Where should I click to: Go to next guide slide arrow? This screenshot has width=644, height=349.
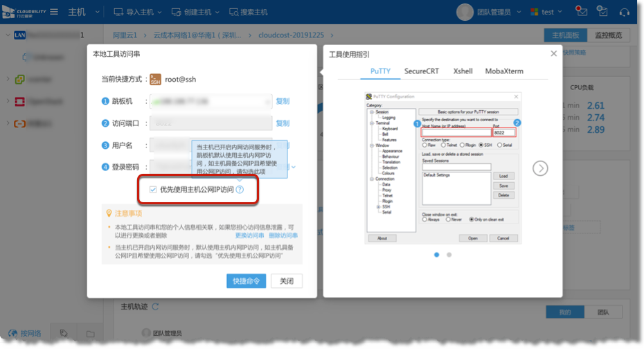point(540,168)
